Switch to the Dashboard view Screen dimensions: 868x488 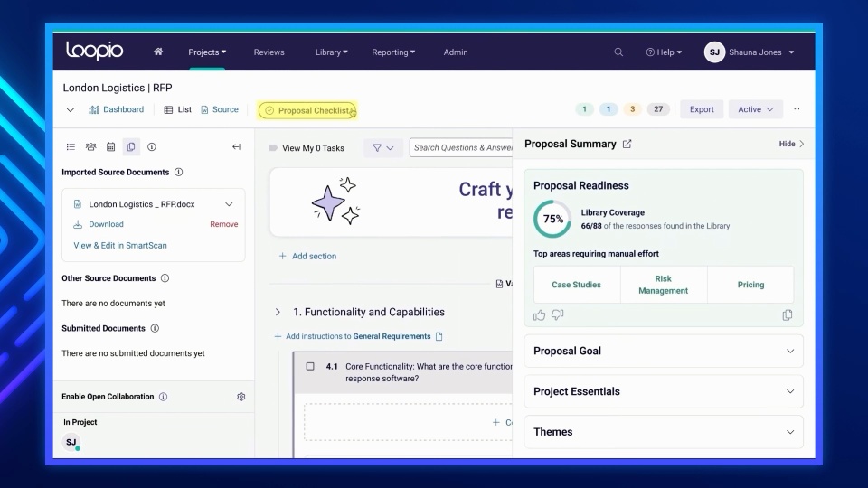(x=117, y=109)
